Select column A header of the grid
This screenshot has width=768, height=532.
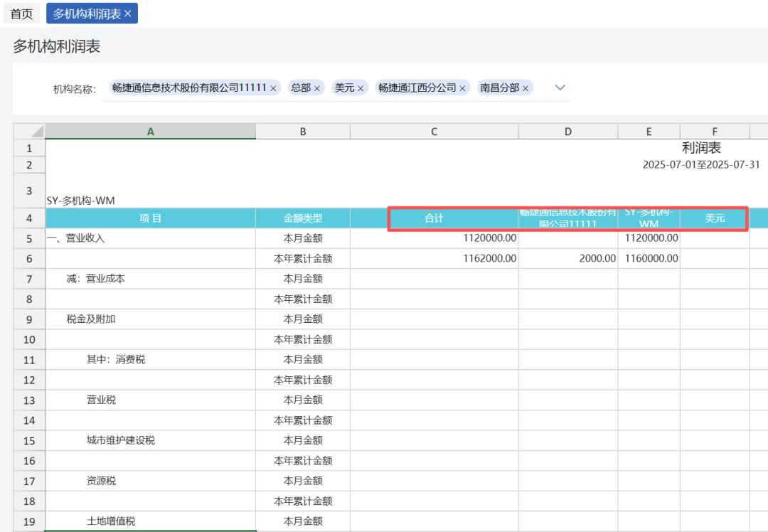click(x=149, y=131)
